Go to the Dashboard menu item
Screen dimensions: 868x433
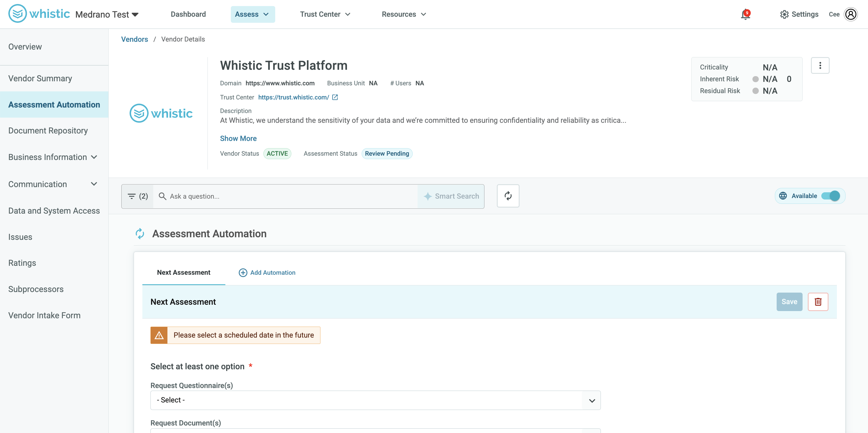click(188, 14)
